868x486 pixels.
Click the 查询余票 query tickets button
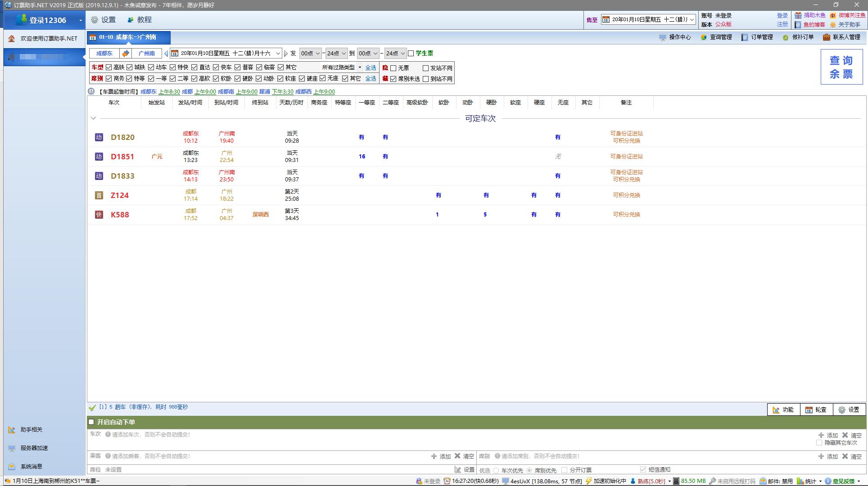[841, 67]
